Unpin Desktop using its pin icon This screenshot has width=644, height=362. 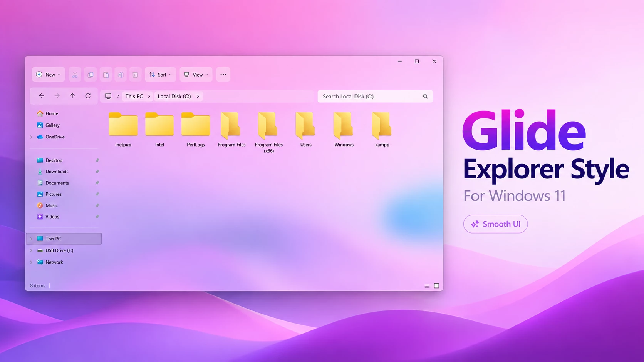click(97, 160)
